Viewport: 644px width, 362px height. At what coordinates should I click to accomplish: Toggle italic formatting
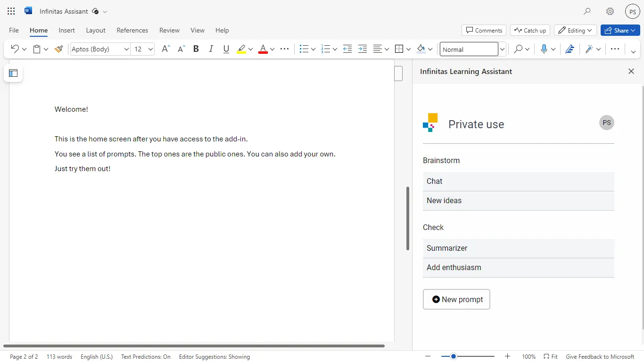[211, 49]
